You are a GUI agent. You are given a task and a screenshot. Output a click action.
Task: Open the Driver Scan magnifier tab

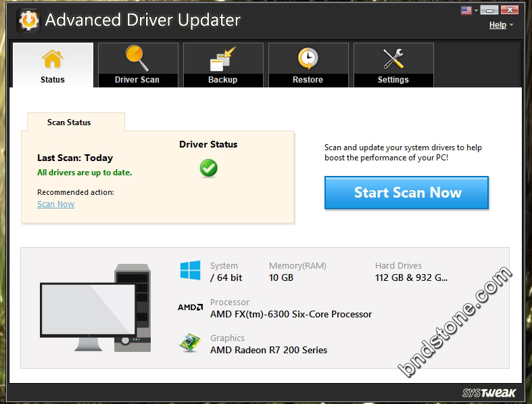pyautogui.click(x=137, y=66)
